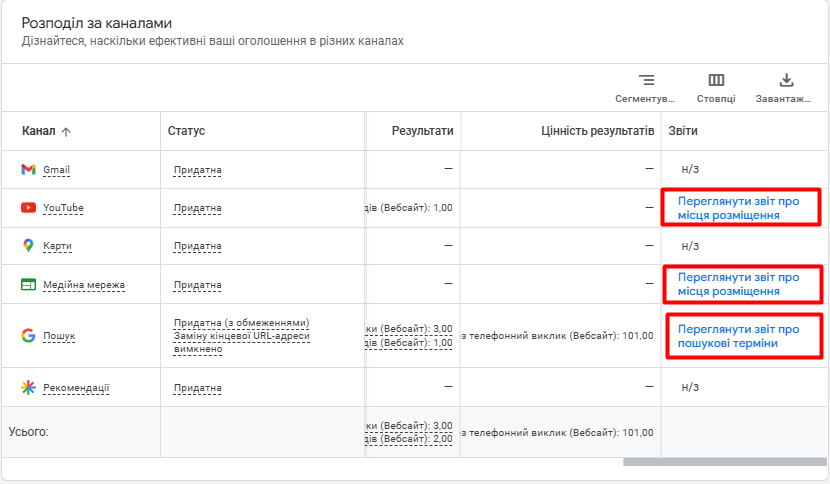Click the Цінність результатів column header
The height and width of the screenshot is (484, 830).
click(x=598, y=131)
